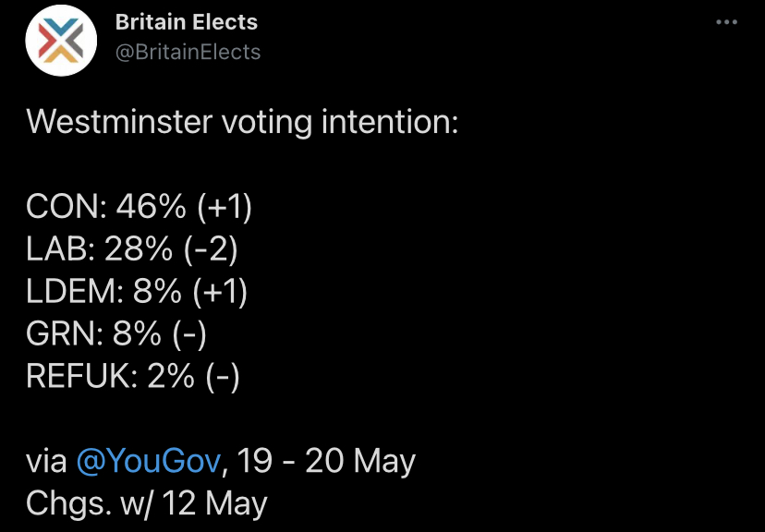Click the word 'via' before @YouGov

[x=46, y=461]
